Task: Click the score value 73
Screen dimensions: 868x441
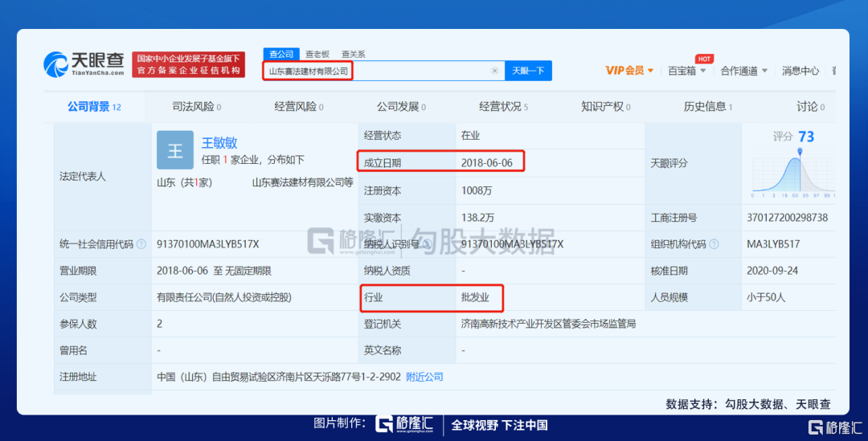Action: tap(806, 137)
